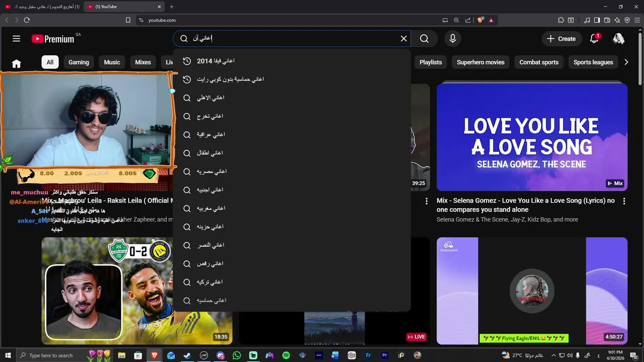Open a new browser tab with the plus
Screen dimensions: 644x362
(172, 7)
